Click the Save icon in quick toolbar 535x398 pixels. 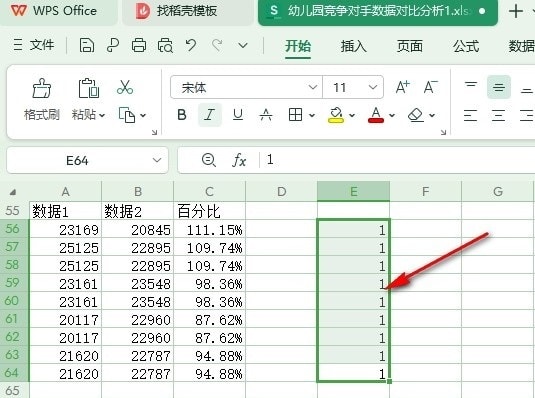87,45
